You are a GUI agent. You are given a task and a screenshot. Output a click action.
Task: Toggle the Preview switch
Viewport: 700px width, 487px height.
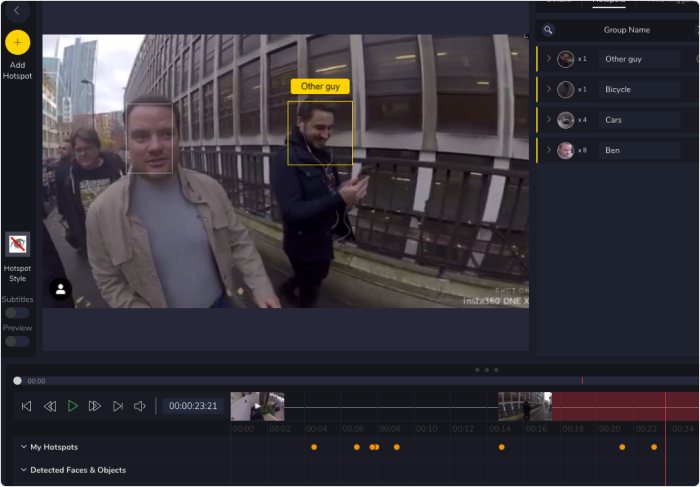[x=17, y=341]
